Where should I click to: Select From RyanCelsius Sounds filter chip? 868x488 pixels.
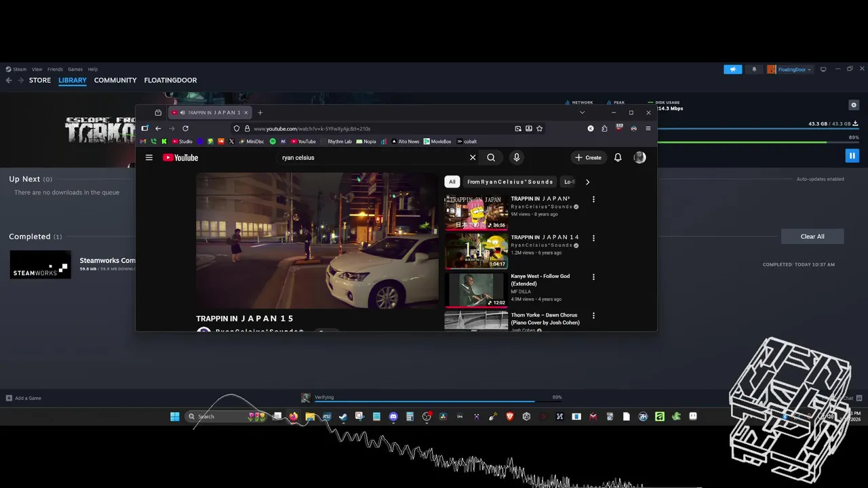(x=510, y=182)
